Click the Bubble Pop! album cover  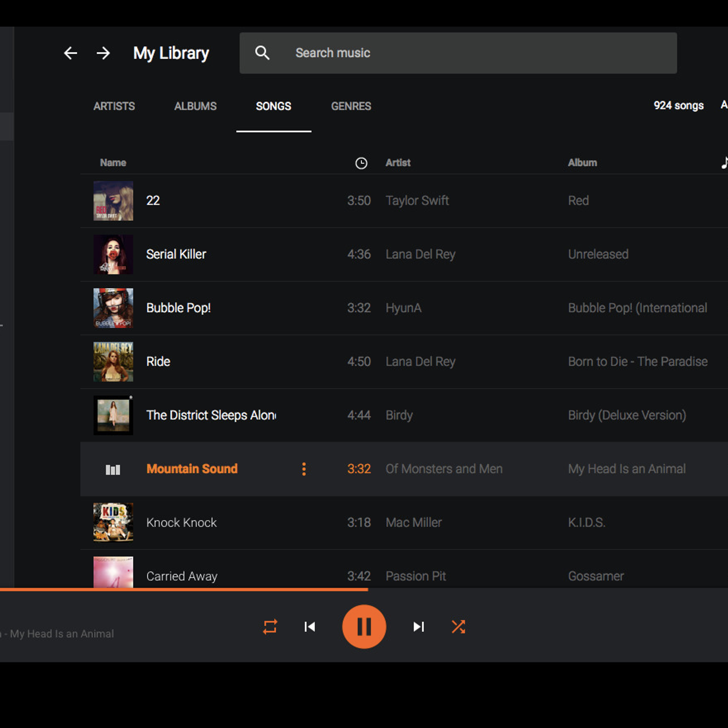pos(113,308)
